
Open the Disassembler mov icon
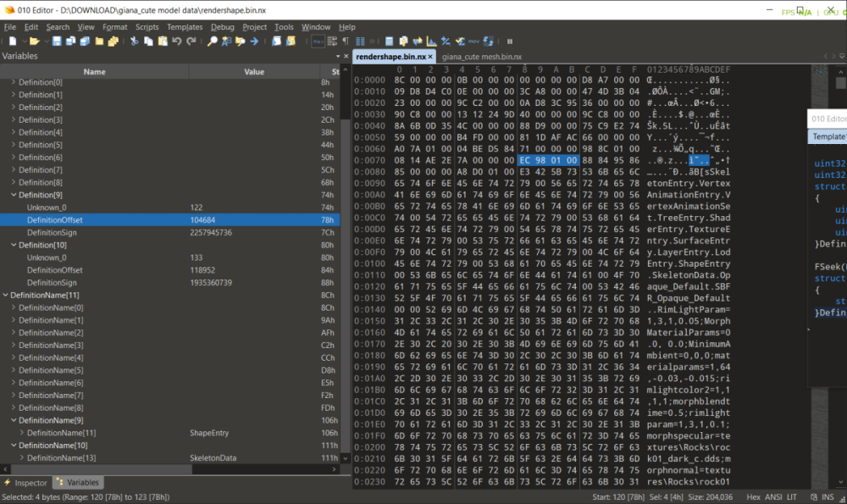[473, 42]
